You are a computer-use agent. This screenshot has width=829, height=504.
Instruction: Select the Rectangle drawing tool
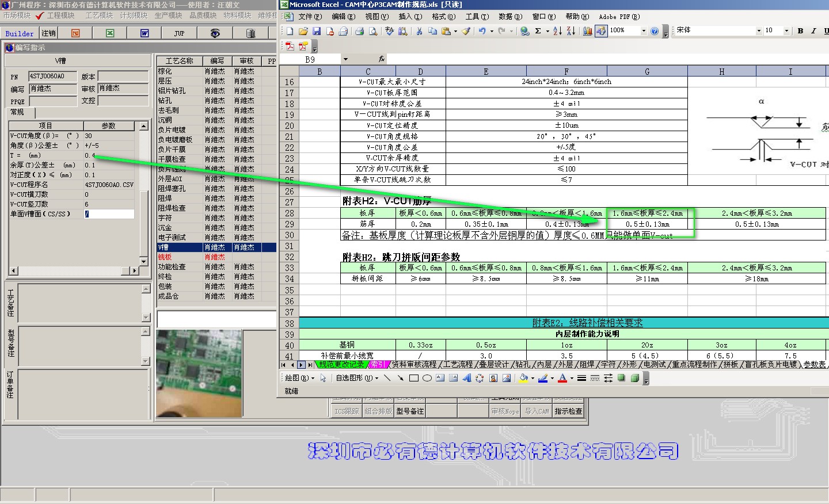click(x=413, y=378)
